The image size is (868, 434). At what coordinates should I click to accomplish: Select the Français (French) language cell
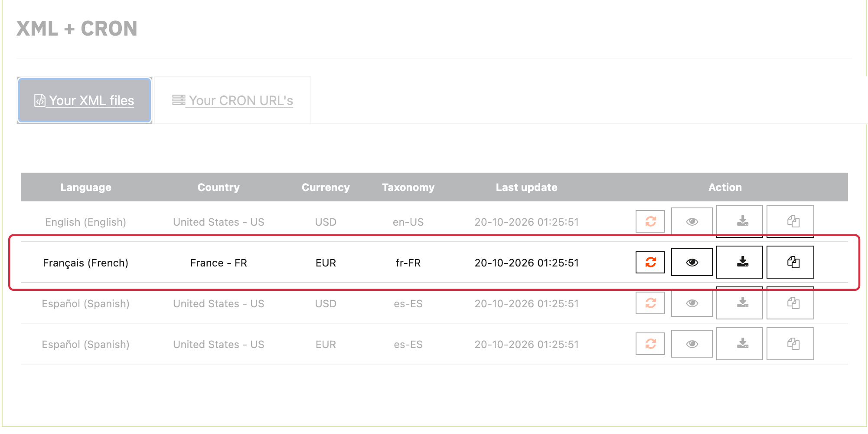[86, 263]
